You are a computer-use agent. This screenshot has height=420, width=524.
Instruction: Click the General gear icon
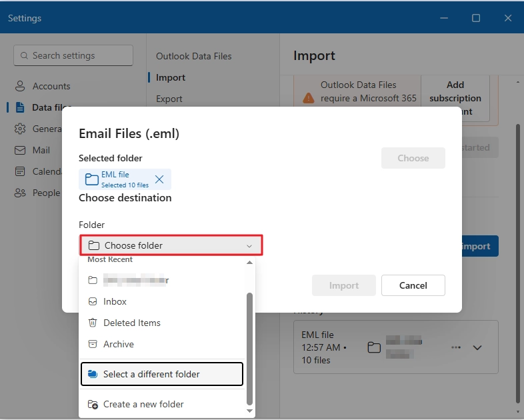(20, 129)
